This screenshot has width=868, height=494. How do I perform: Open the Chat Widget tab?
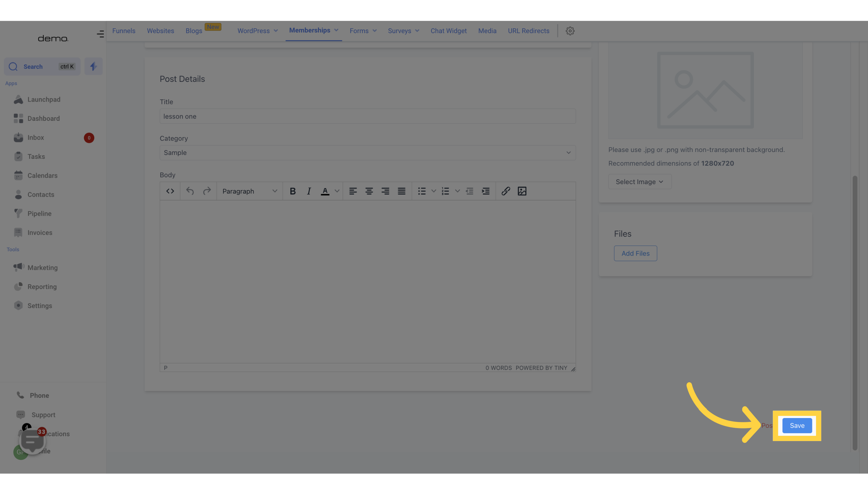click(449, 31)
